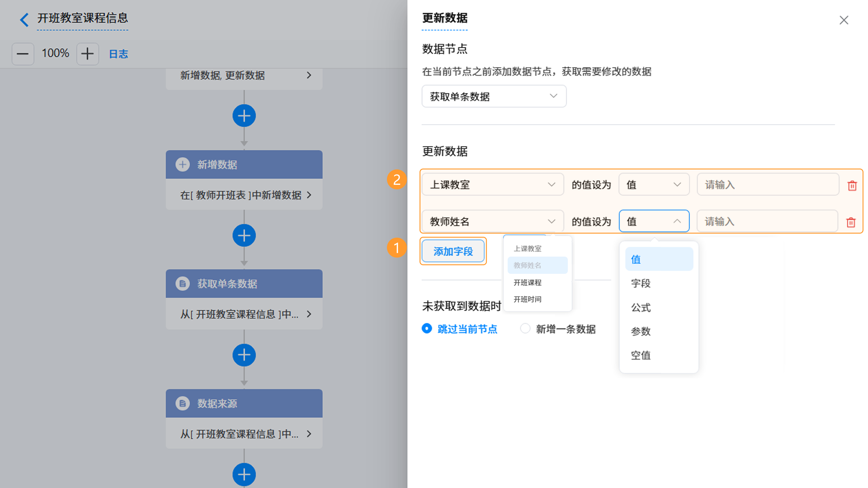This screenshot has width=868, height=488.
Task: Click the 获取单条数据 node header
Action: click(x=244, y=284)
